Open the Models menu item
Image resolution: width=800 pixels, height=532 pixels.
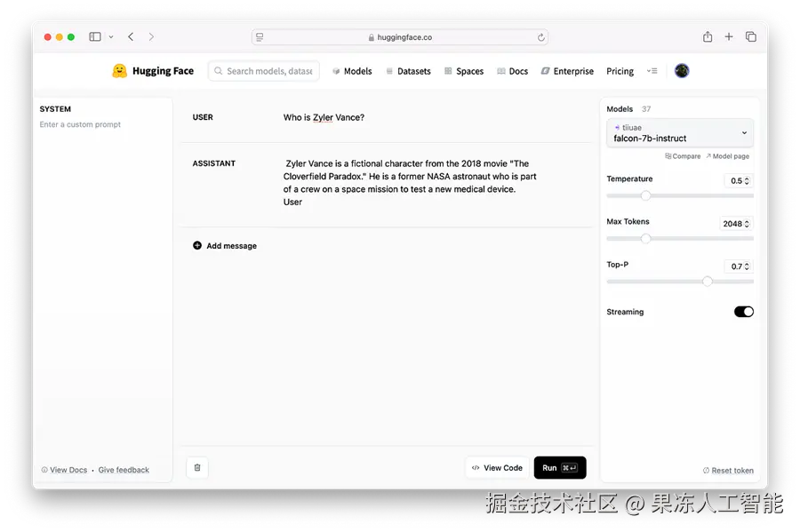[352, 71]
